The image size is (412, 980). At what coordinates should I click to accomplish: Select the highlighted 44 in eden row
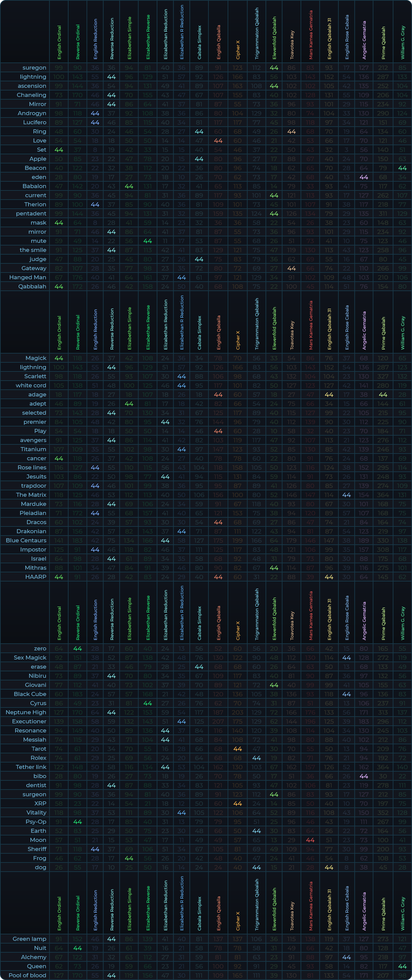coord(364,177)
